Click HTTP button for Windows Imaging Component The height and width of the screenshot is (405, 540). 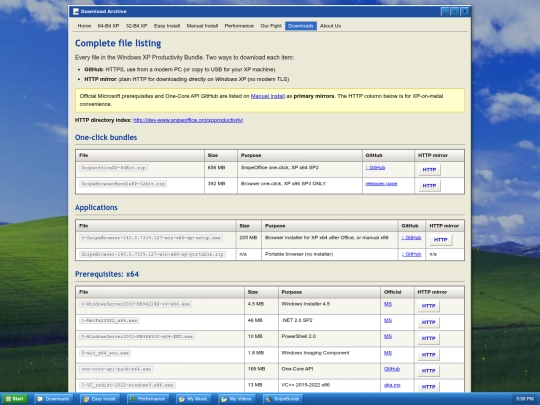tap(428, 355)
